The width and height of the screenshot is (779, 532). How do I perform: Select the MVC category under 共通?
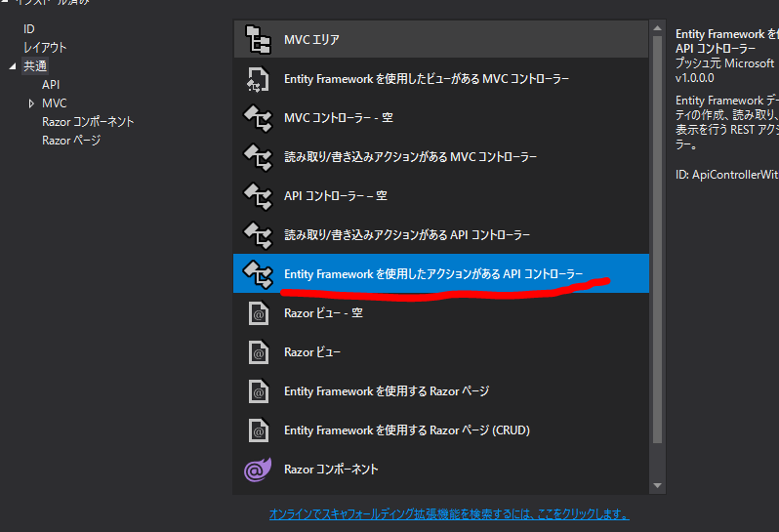tap(54, 103)
